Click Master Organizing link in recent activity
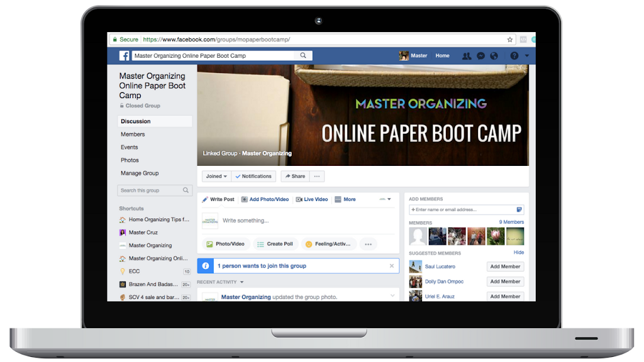 click(x=246, y=297)
